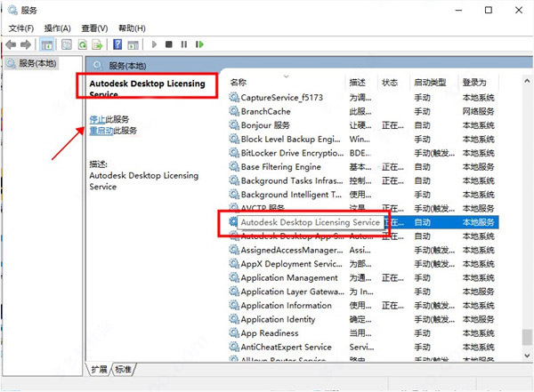Screen dimensions: 534x392
Task: Open the 操作(A) menu
Action: click(58, 28)
